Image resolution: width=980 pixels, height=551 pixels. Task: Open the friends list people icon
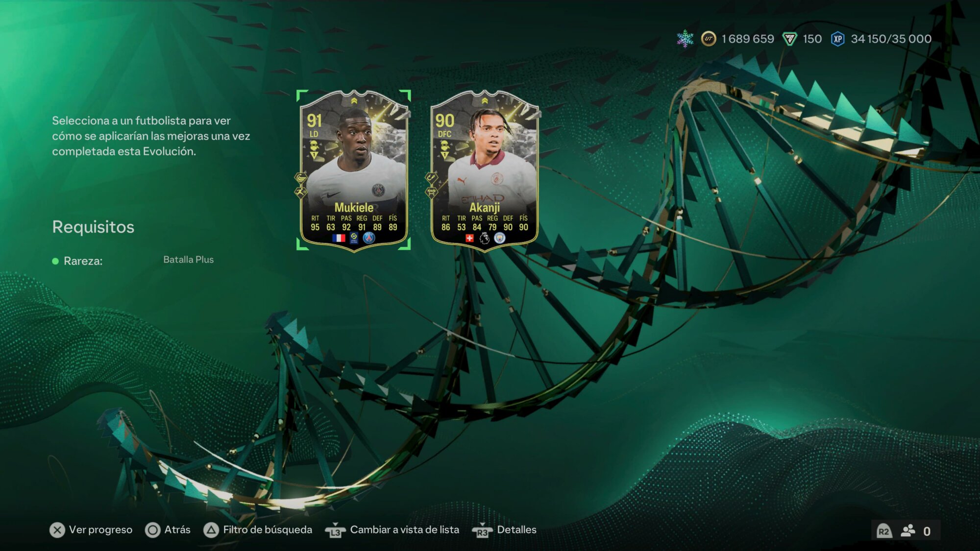[908, 531]
